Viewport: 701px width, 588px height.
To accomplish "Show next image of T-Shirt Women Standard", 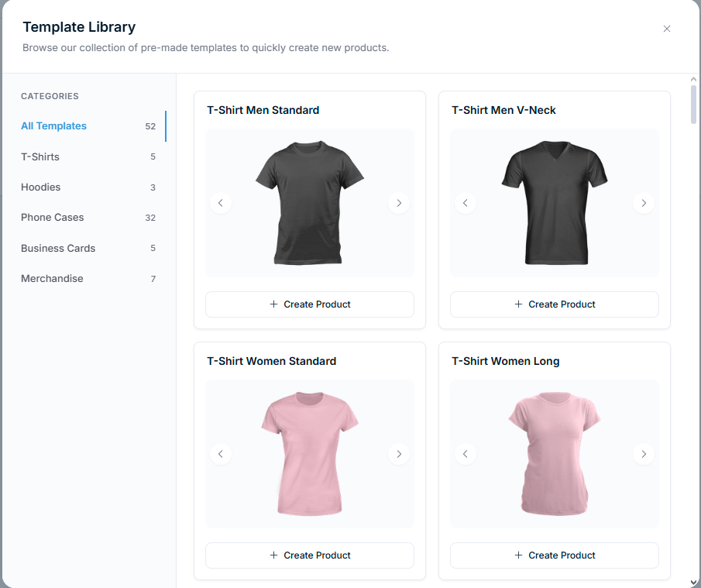I will click(399, 454).
